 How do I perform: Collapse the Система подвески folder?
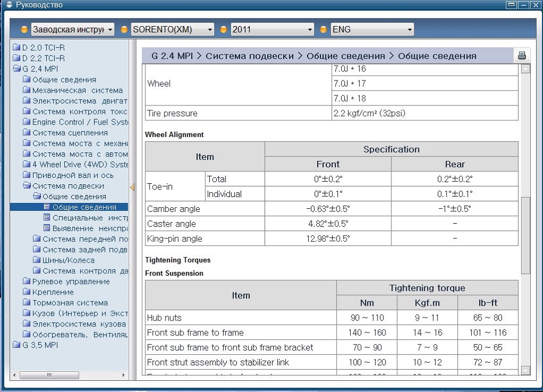pyautogui.click(x=68, y=186)
